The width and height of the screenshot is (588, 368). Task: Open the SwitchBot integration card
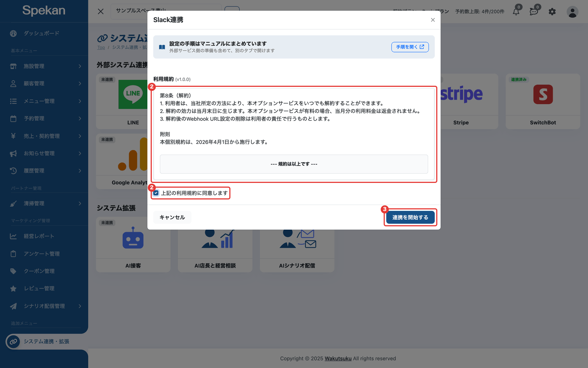(543, 101)
